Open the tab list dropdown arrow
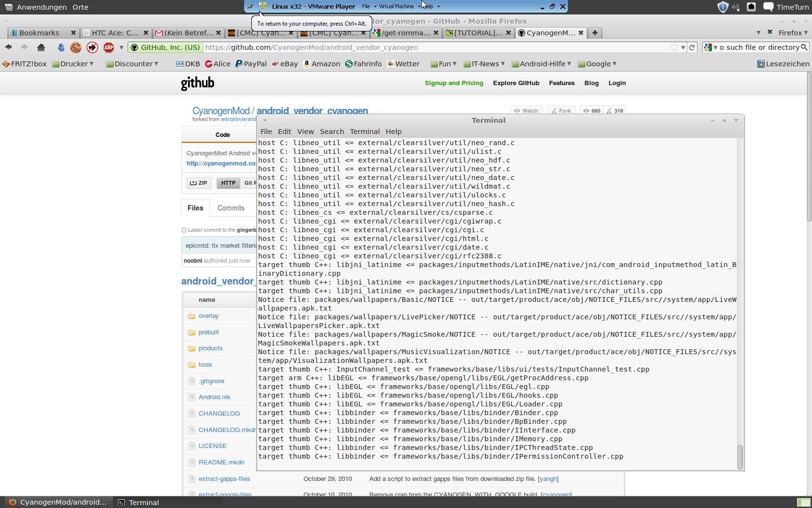 tap(758, 32)
